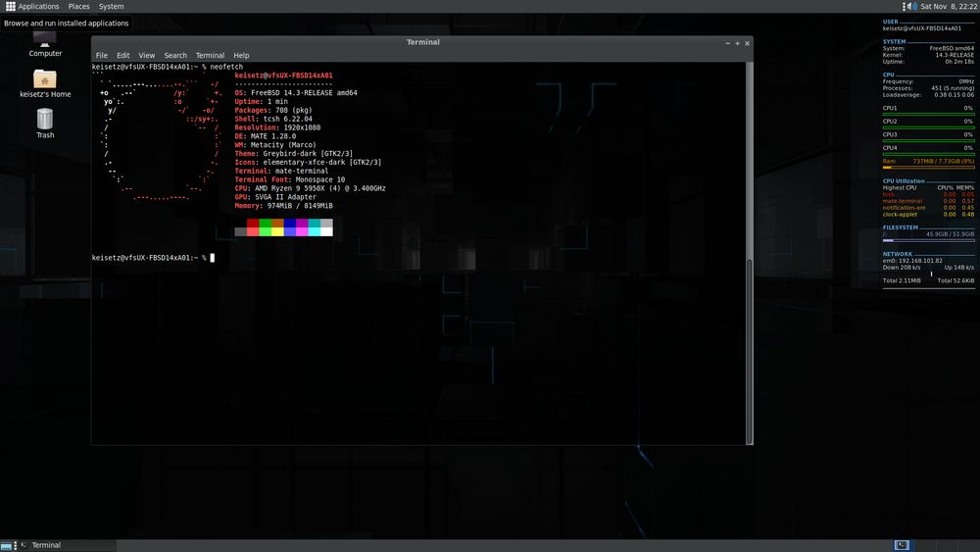980x552 pixels.
Task: Open the Terminal menu in the menu bar
Action: (210, 56)
